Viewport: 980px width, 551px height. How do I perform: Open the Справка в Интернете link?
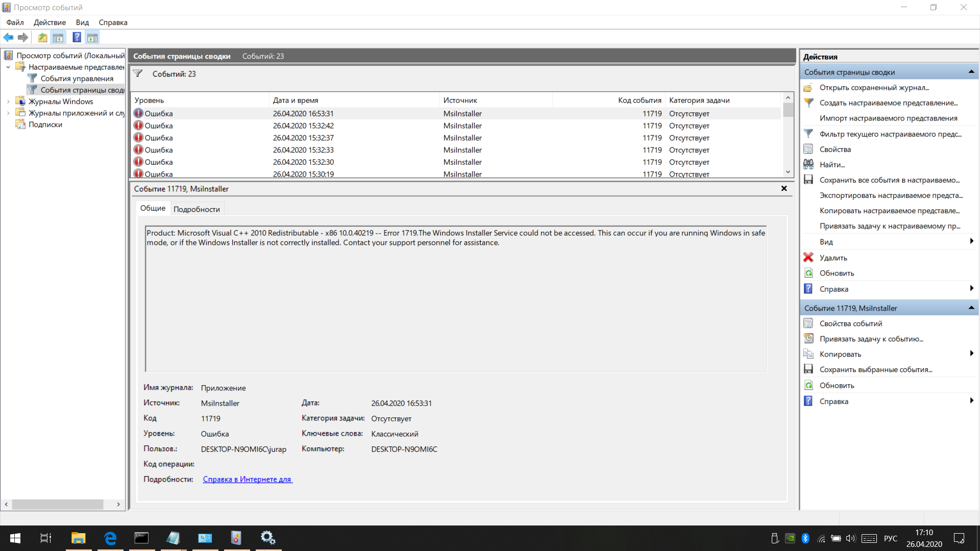click(x=247, y=479)
